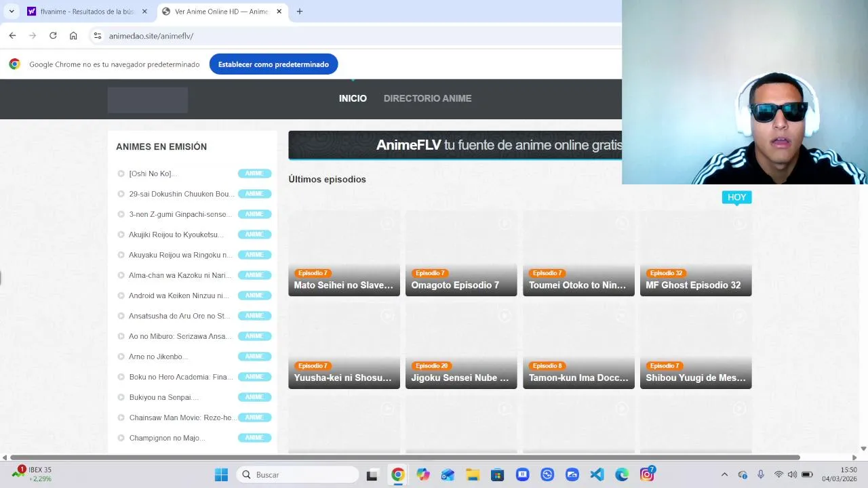Open Mato Seihei no Slave episode 7 card

pos(344,253)
